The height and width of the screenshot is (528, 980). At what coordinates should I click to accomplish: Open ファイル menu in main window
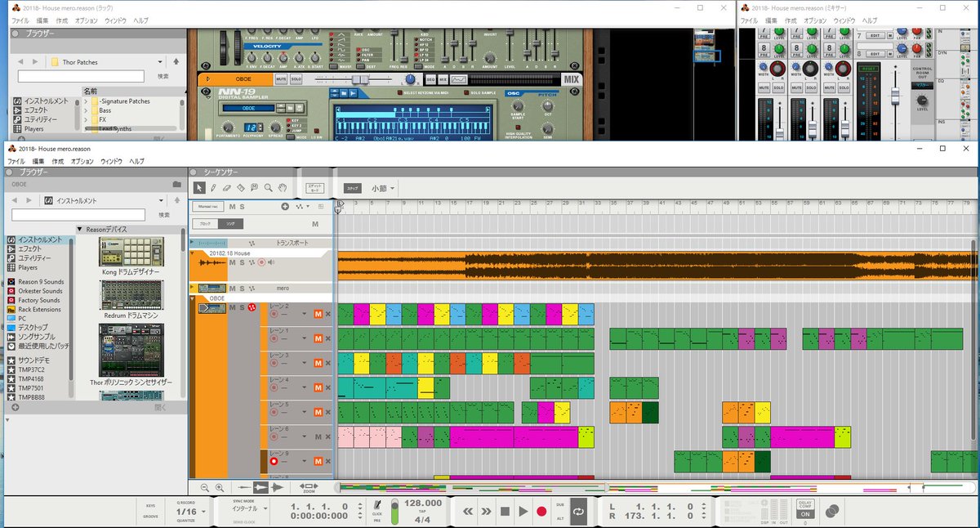16,161
